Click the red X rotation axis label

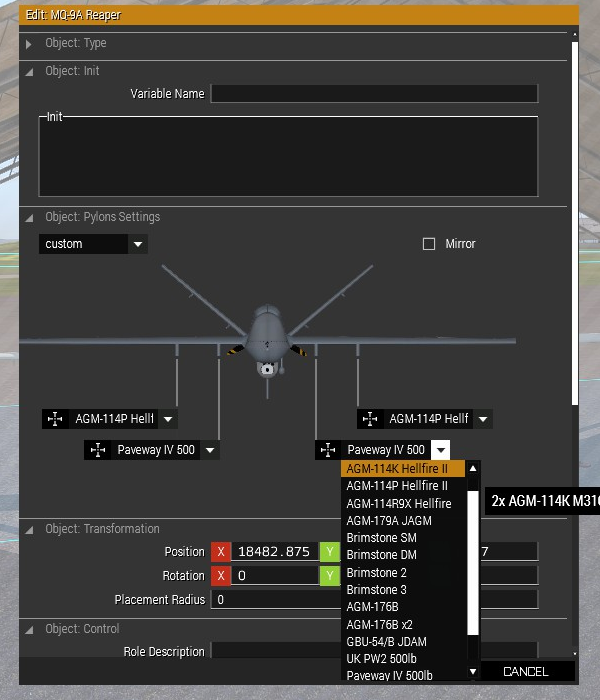pyautogui.click(x=221, y=576)
